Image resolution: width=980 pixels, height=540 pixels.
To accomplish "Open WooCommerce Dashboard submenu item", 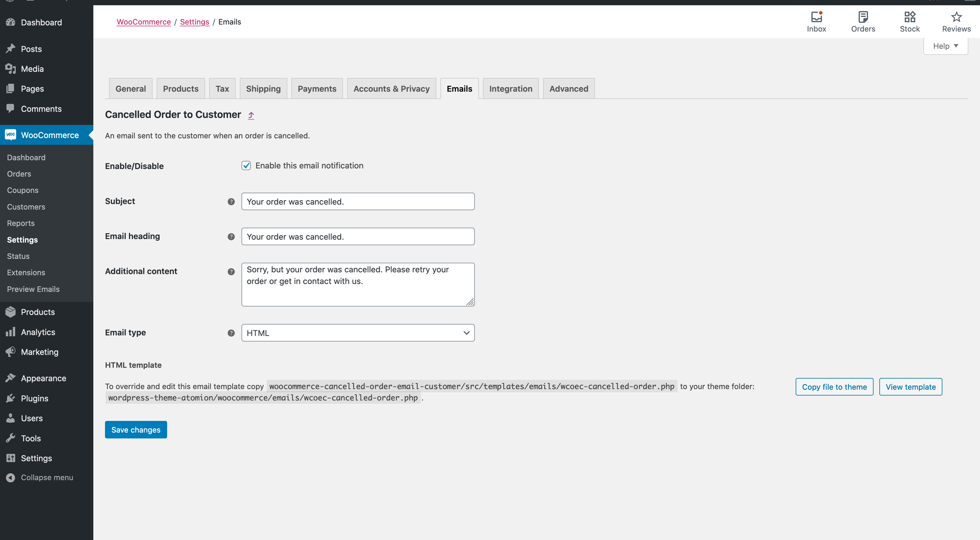I will 26,157.
